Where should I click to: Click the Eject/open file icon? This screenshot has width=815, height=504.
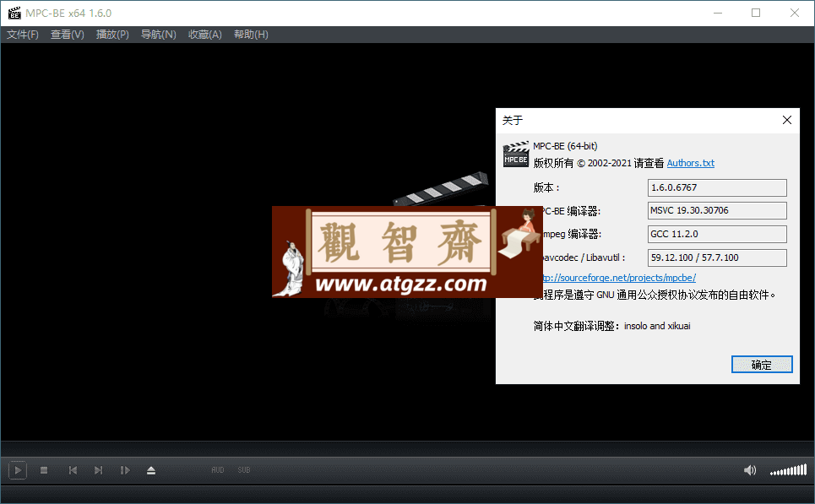point(151,470)
